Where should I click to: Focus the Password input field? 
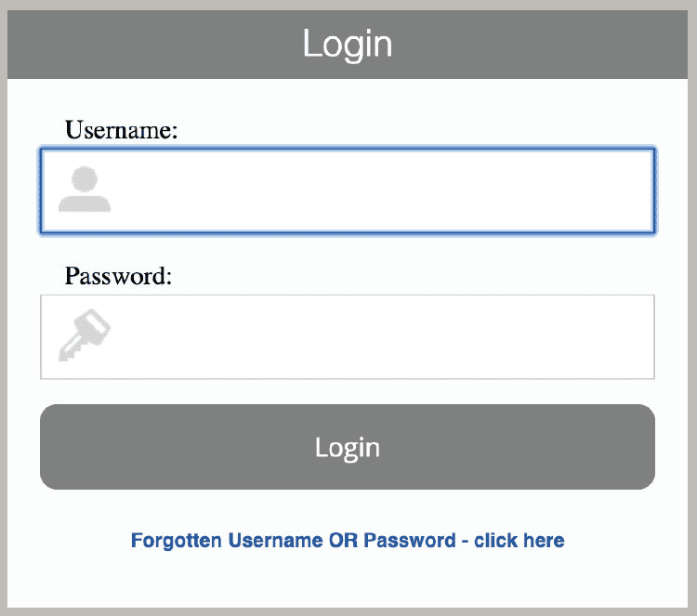click(x=372, y=336)
